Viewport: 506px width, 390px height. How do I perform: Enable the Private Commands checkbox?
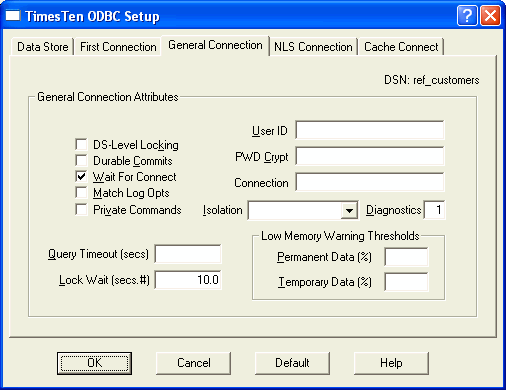coord(81,210)
